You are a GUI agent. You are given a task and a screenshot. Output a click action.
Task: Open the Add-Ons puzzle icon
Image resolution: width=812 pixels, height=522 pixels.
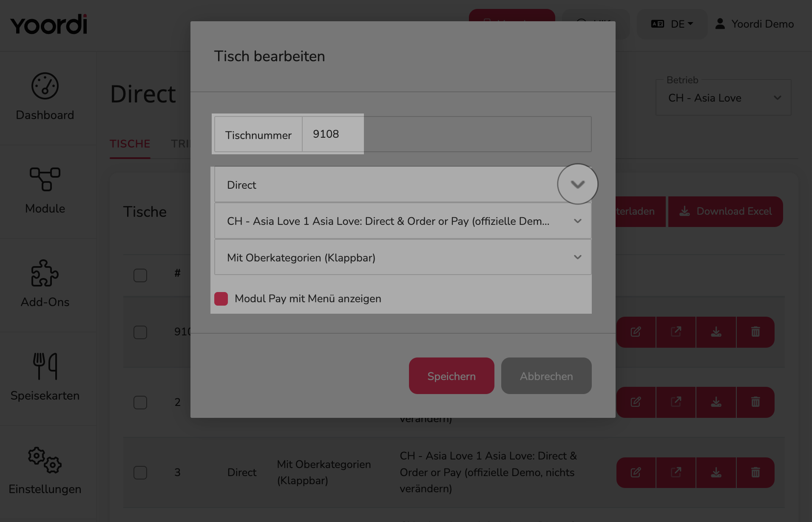45,273
